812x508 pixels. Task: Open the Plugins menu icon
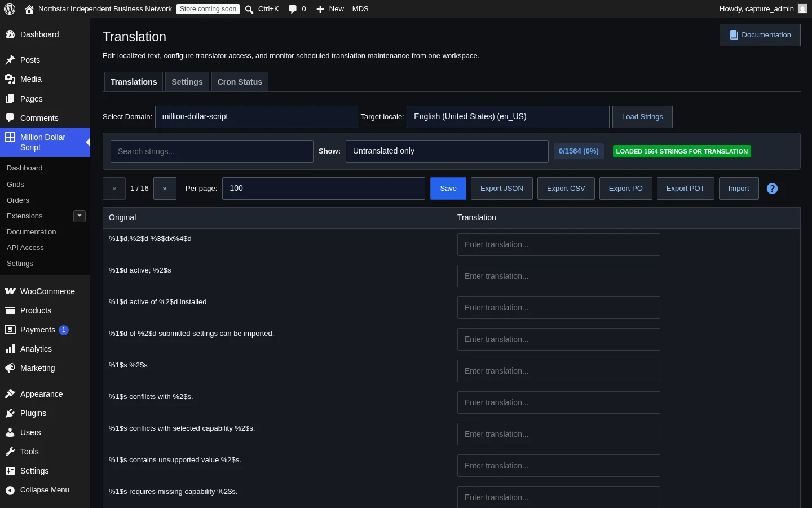tap(10, 413)
